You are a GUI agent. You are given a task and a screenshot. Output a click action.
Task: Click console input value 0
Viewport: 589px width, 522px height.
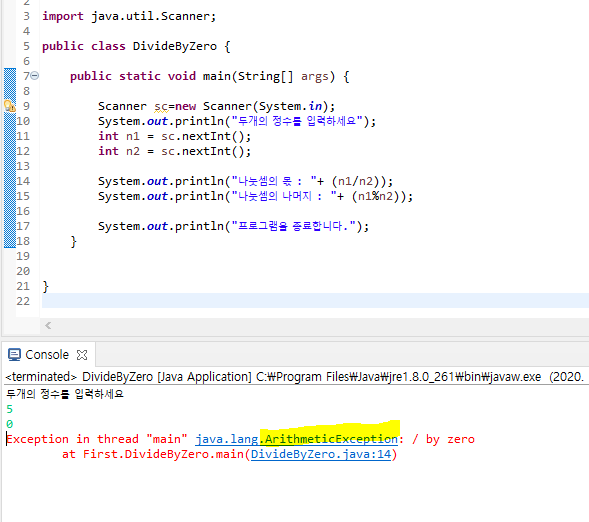click(9, 424)
